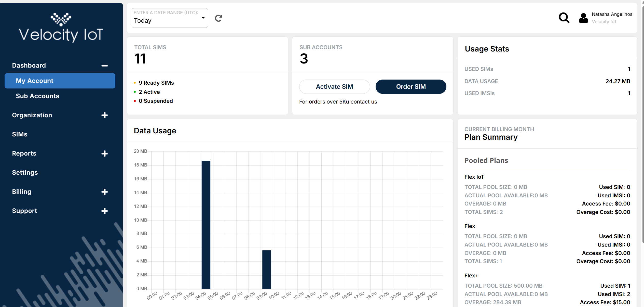Click the Velocity IoT logo
Viewport: 644px width, 307px height.
click(61, 28)
